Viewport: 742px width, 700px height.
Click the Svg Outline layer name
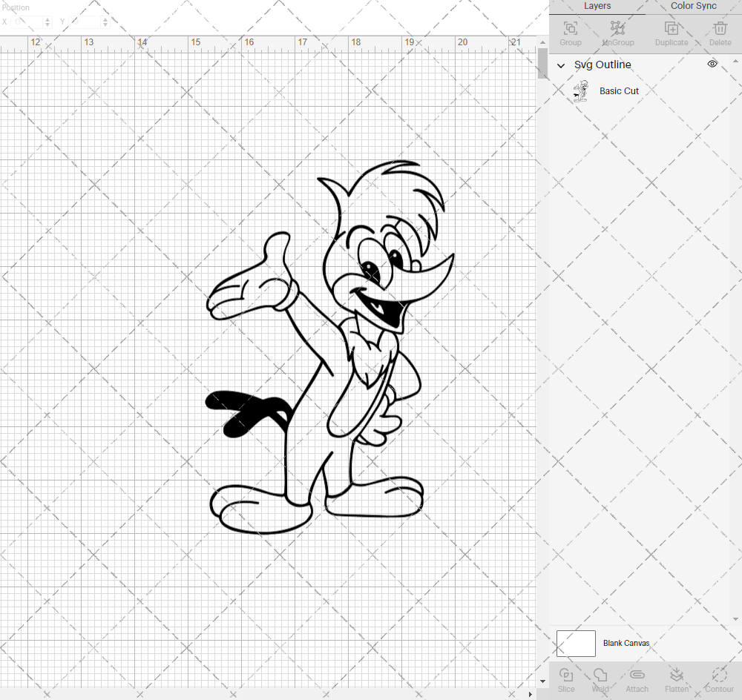coord(603,65)
